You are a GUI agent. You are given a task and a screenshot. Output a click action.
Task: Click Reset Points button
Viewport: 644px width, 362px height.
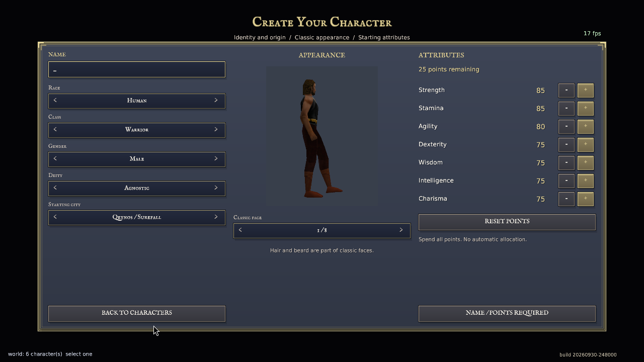507,222
